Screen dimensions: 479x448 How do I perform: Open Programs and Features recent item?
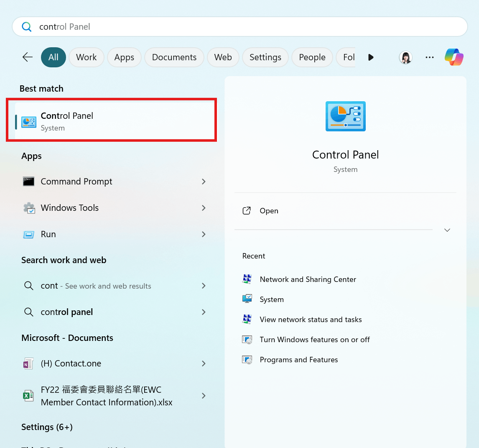(x=299, y=360)
